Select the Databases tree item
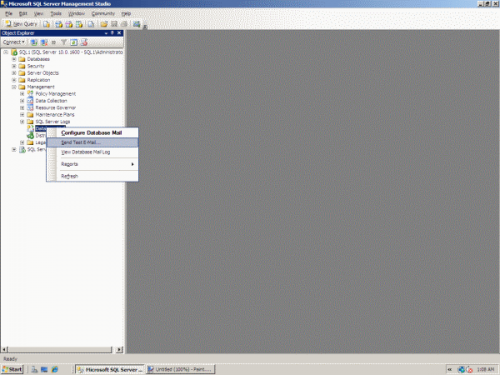The width and height of the screenshot is (500, 375). (38, 59)
